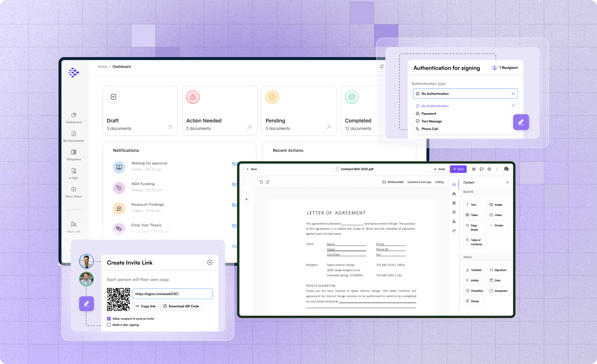Viewport: 597px width, 364px height.
Task: Open the Draft card arrow
Action: coord(169,127)
